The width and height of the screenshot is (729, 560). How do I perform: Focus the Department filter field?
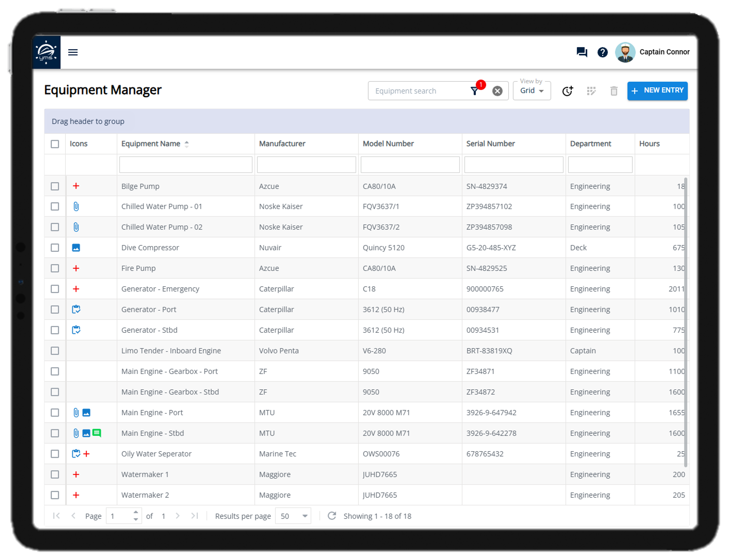(600, 165)
